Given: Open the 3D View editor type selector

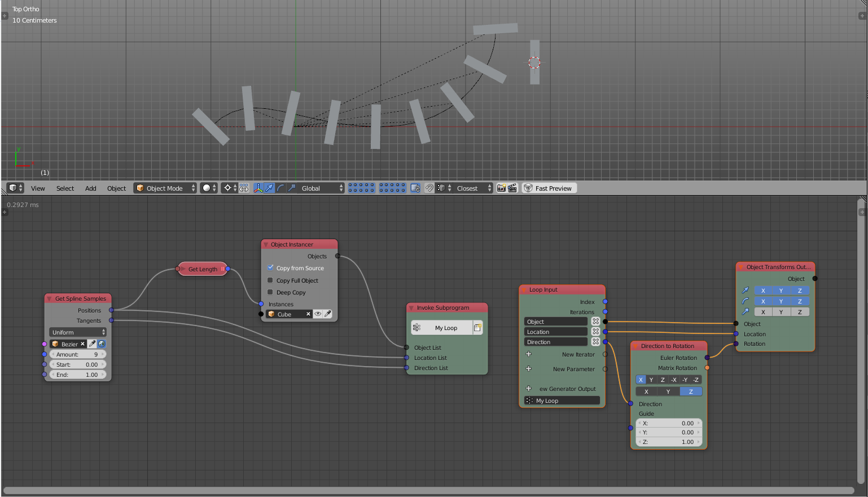Looking at the screenshot, I should (x=15, y=188).
